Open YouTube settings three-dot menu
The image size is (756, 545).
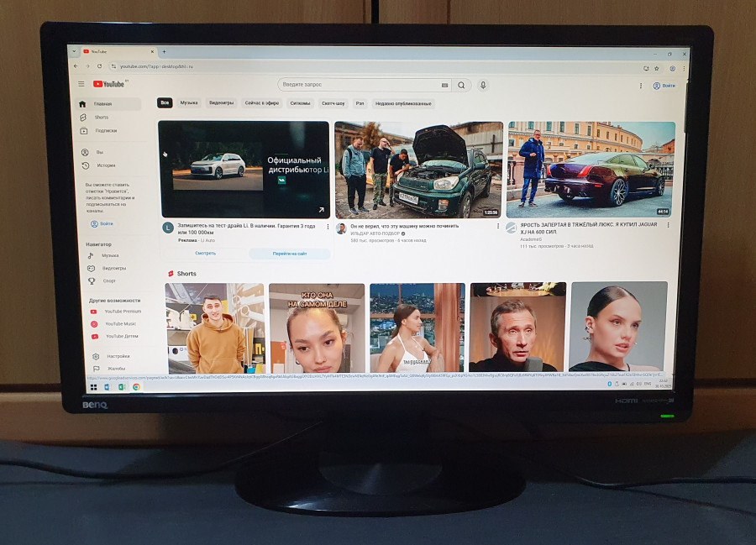pyautogui.click(x=642, y=86)
